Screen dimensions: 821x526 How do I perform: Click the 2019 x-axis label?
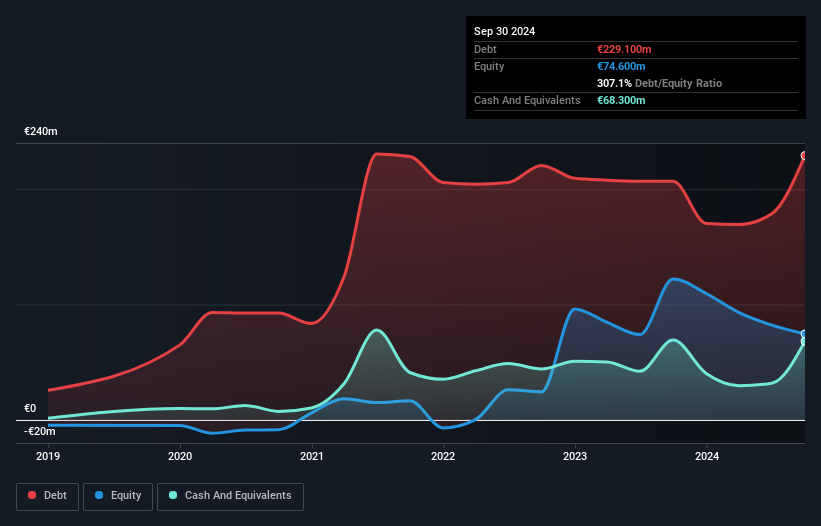48,456
